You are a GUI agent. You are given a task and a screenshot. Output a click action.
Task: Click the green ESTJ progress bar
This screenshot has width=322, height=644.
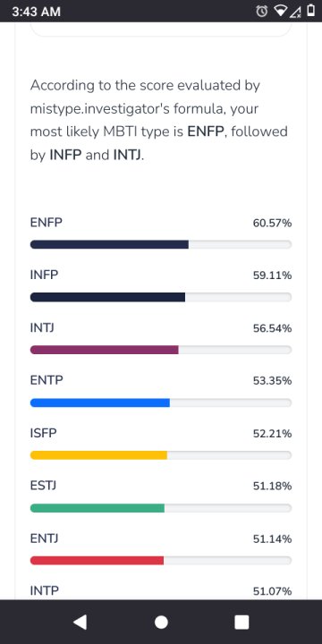(x=161, y=508)
